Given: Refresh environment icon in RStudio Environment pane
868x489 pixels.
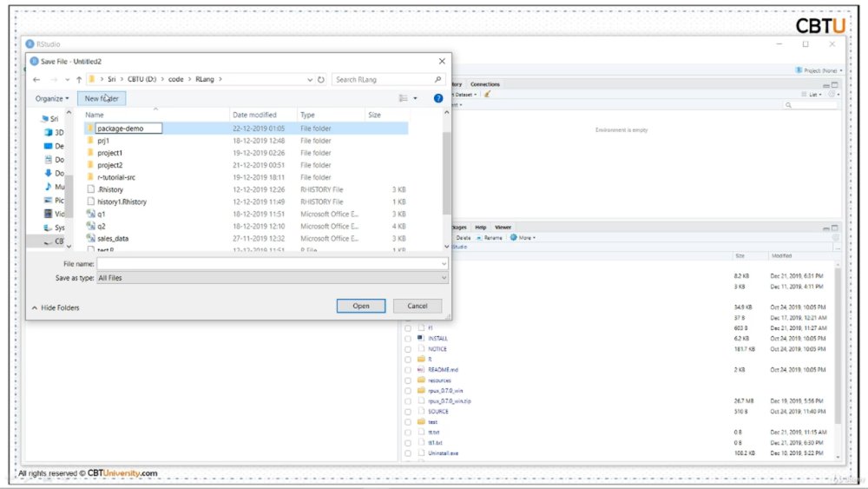Looking at the screenshot, I should coord(832,95).
